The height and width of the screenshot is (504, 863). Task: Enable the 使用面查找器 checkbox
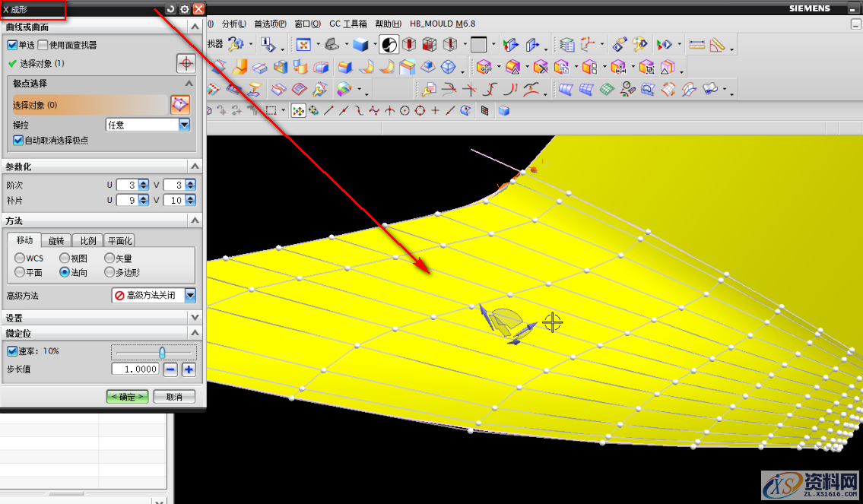coord(43,45)
